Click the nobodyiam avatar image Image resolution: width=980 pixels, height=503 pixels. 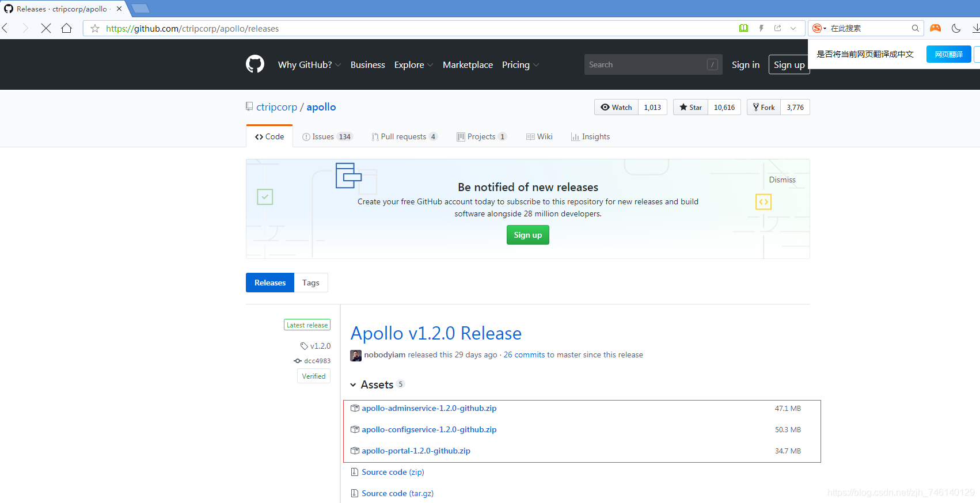(x=356, y=355)
